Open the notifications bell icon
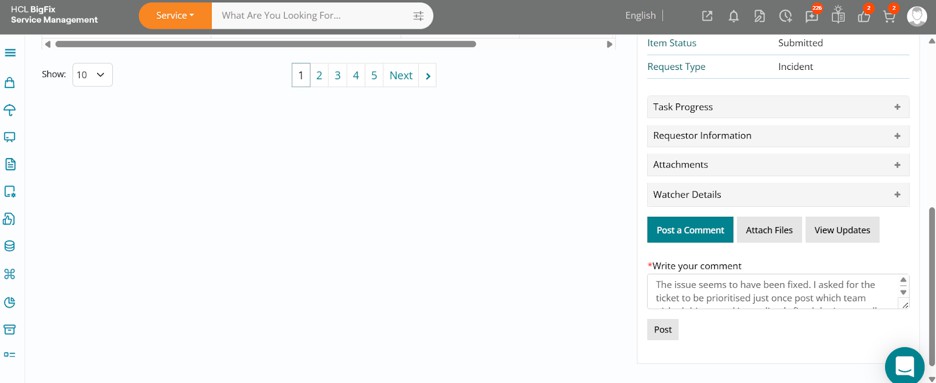936x383 pixels. (x=734, y=16)
